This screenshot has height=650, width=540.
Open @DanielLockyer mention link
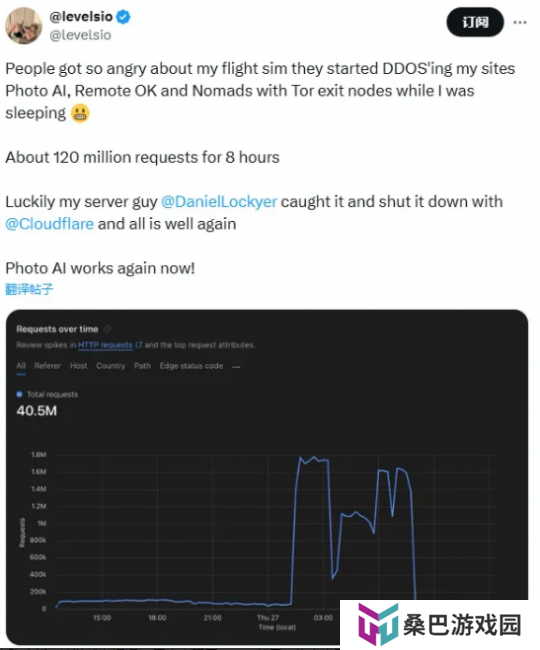(219, 202)
